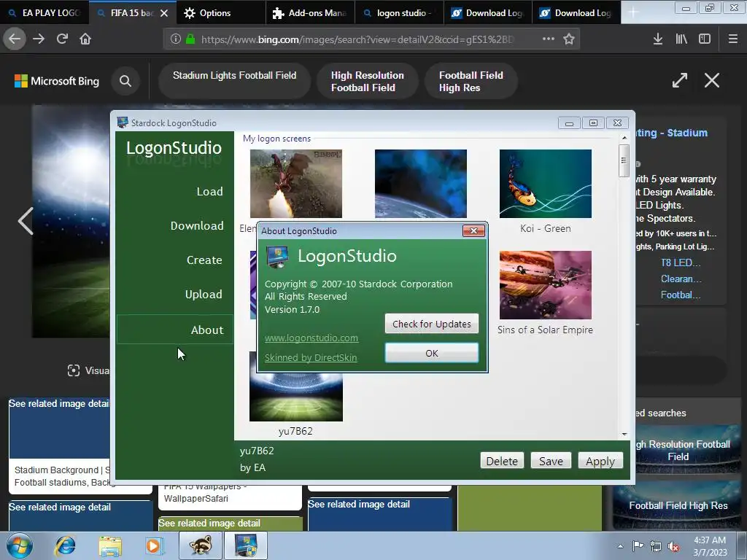This screenshot has height=560, width=747.
Task: Close Bing image detail view
Action: pyautogui.click(x=712, y=80)
